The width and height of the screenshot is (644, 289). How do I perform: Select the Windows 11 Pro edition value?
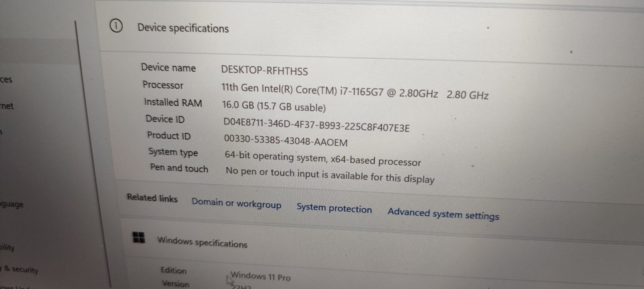tap(260, 276)
